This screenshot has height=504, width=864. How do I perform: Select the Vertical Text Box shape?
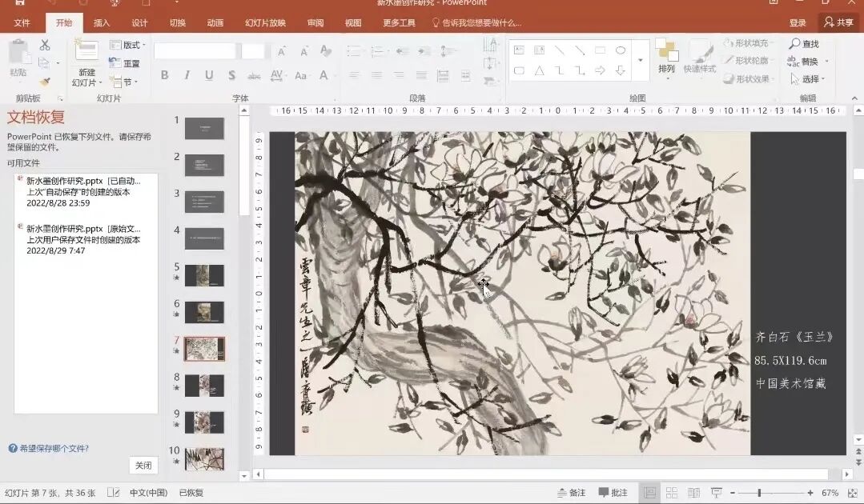[539, 50]
